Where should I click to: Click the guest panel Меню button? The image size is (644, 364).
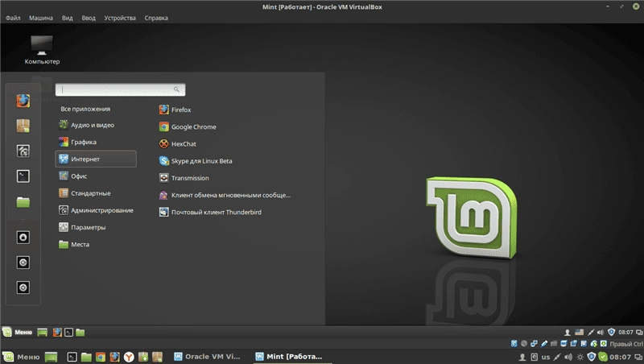[x=18, y=333]
